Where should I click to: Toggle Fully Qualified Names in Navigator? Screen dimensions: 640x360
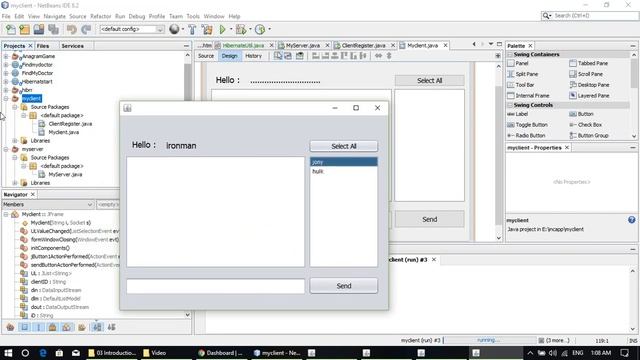[82, 327]
